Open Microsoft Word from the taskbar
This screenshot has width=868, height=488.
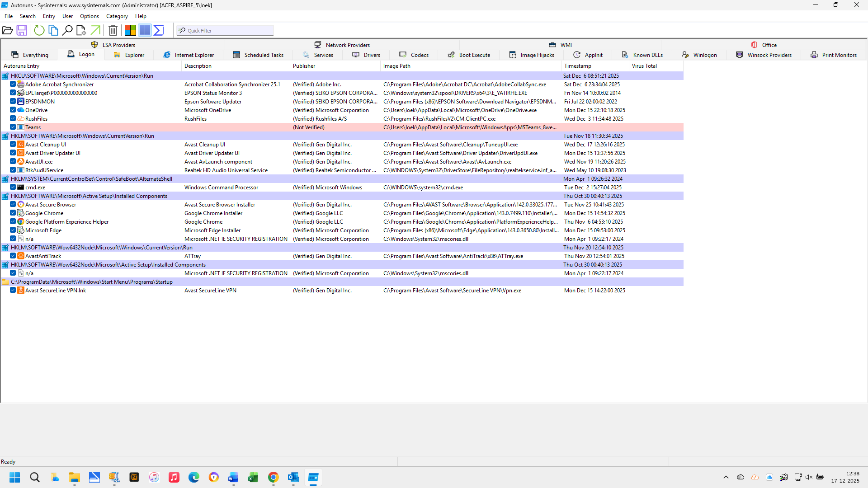click(x=233, y=477)
